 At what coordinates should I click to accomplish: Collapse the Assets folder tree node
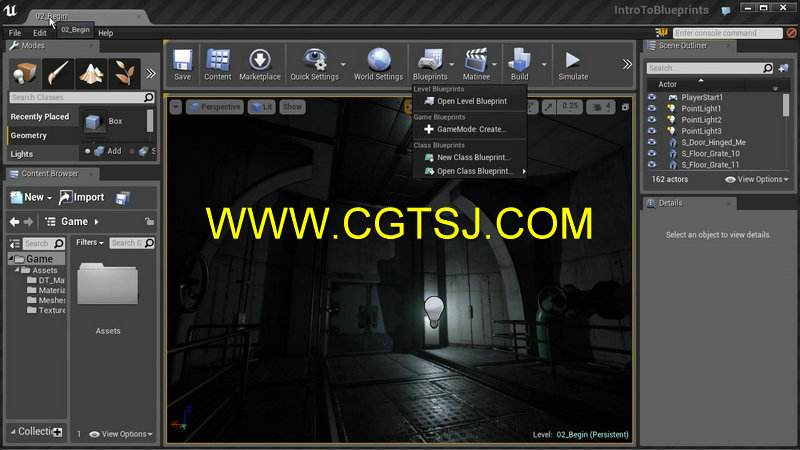[17, 270]
